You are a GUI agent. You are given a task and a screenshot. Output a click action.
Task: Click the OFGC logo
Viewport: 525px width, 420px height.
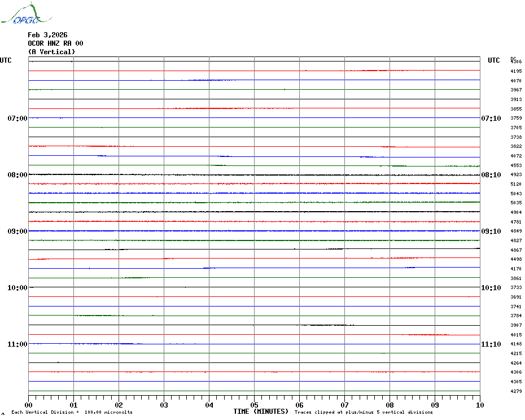(x=26, y=14)
